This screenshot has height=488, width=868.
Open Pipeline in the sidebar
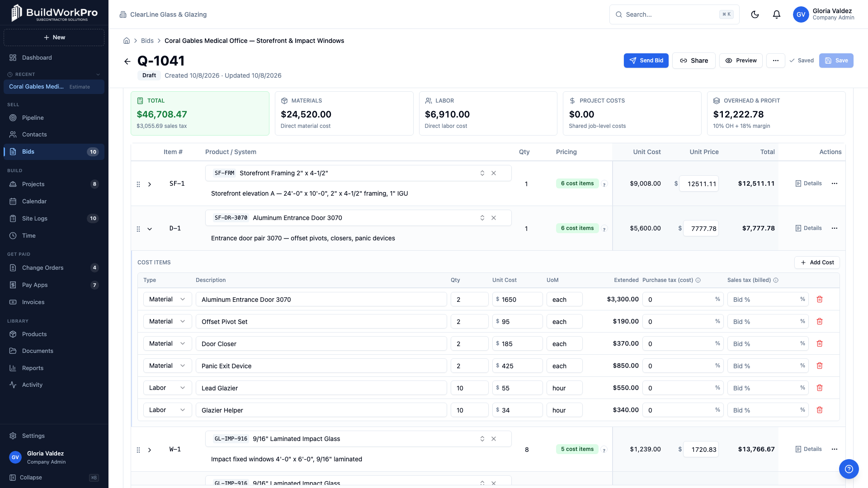pos(54,117)
